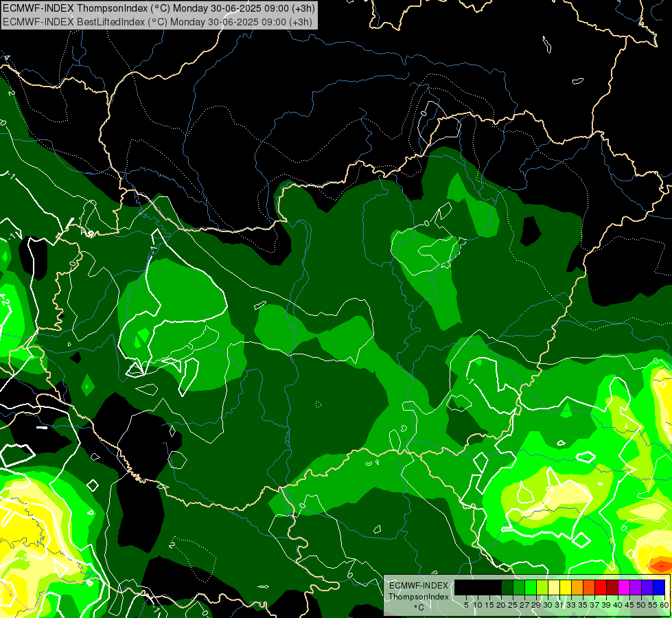672x618 pixels.
Task: Click the legend tick value 60
Action: click(x=664, y=605)
